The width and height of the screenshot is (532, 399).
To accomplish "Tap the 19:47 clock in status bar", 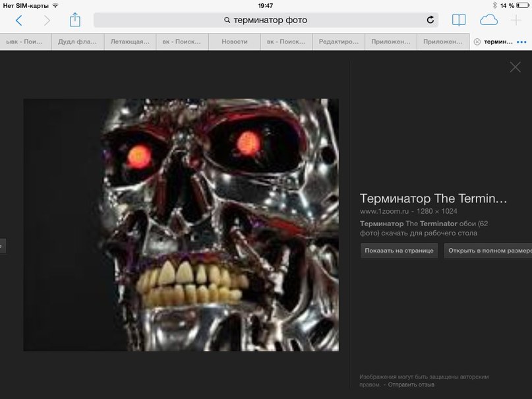I will tap(265, 6).
